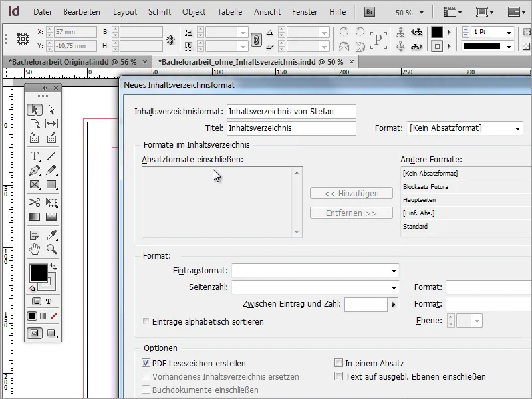Open the 50 % zoom level dropdown
532x399 pixels.
tap(422, 12)
